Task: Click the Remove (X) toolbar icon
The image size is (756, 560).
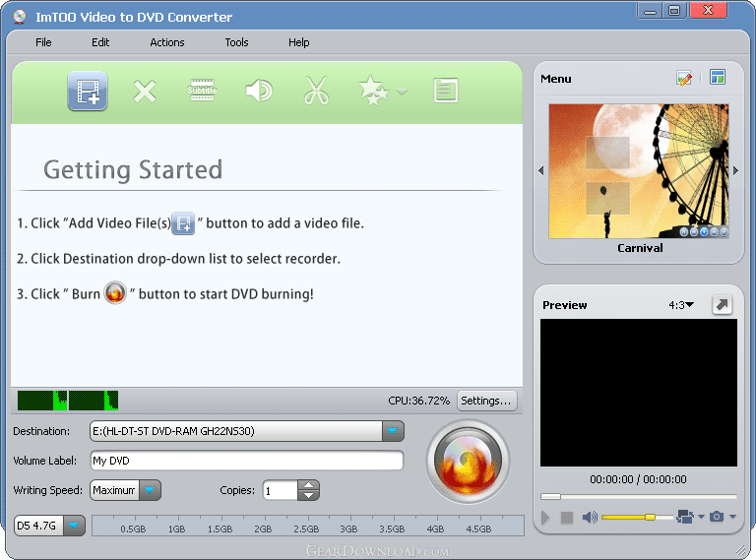Action: (x=144, y=92)
